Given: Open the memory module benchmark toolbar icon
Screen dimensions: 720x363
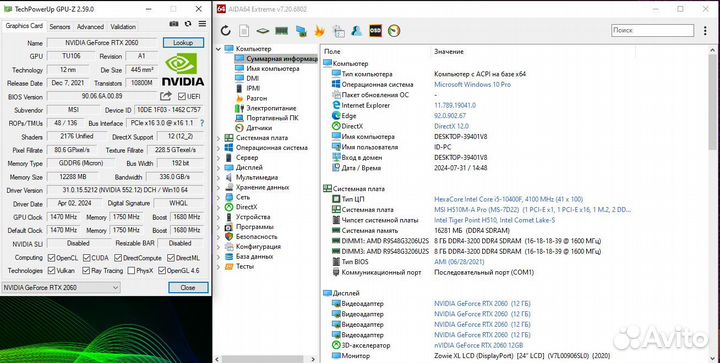Looking at the screenshot, I should 281,31.
